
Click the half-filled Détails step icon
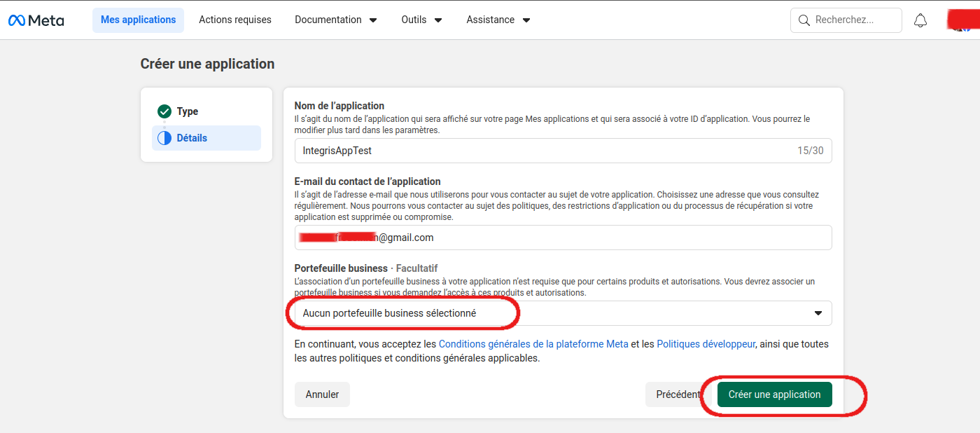pos(164,138)
